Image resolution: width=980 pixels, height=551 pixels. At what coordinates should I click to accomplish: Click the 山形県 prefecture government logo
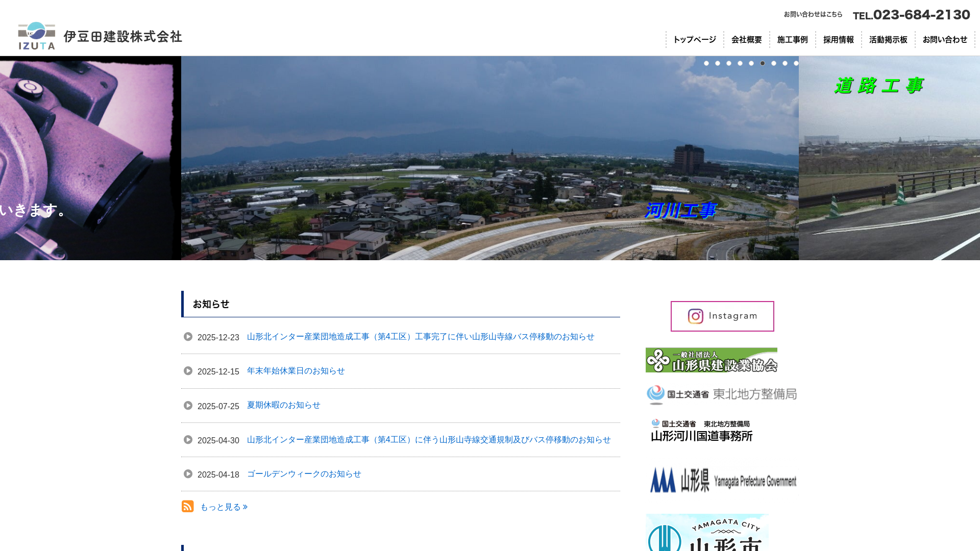pyautogui.click(x=723, y=479)
